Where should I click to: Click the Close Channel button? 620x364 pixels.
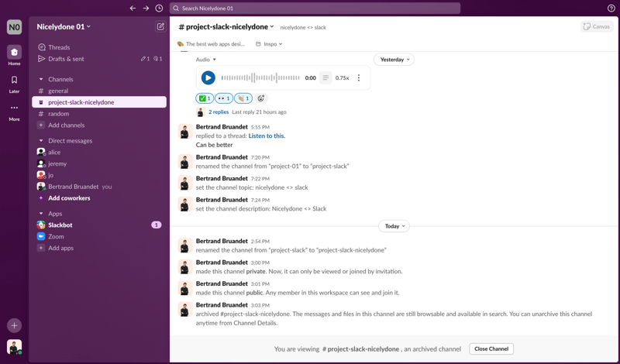coord(491,349)
